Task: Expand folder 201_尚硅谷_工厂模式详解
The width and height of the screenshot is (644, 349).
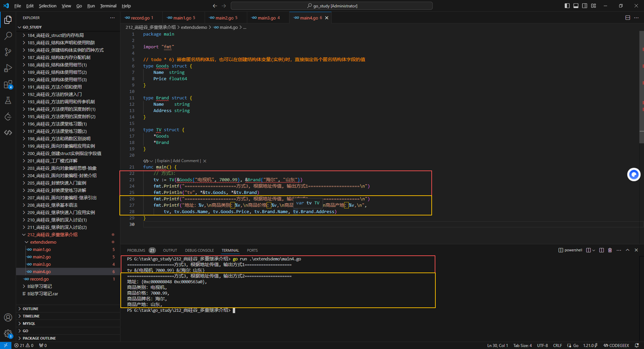Action: (x=68, y=161)
